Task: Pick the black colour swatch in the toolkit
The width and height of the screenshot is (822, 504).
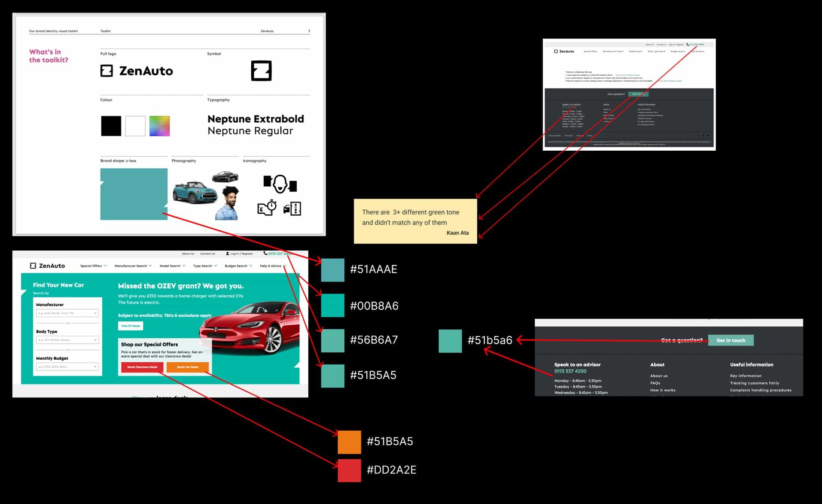Action: click(x=111, y=126)
